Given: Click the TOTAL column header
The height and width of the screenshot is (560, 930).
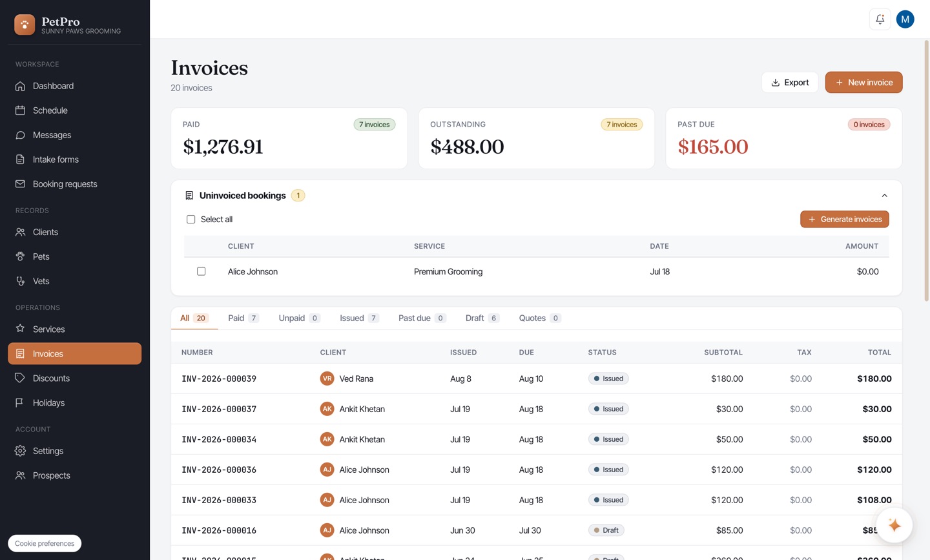Looking at the screenshot, I should point(880,353).
